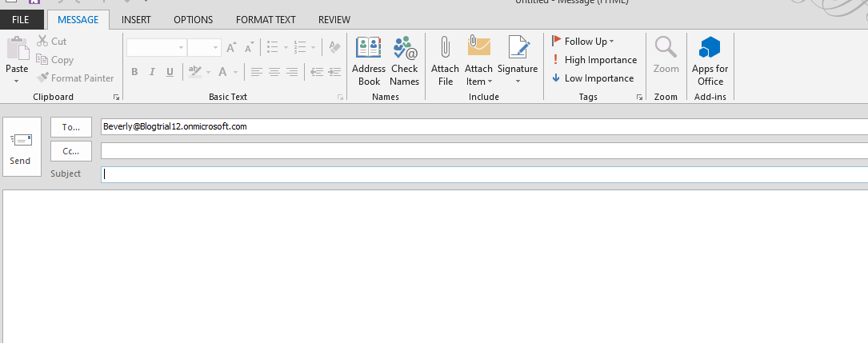
Task: Click the To field with Beverly's address
Action: click(484, 126)
